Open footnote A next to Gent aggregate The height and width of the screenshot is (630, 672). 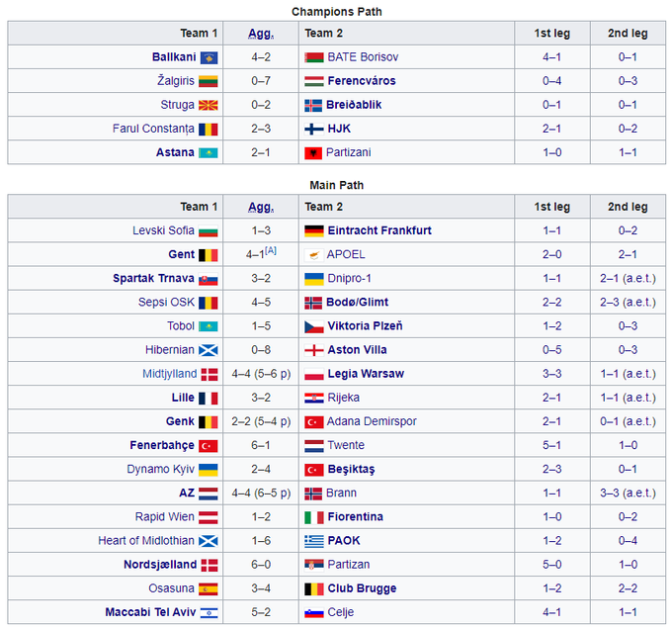coord(271,251)
